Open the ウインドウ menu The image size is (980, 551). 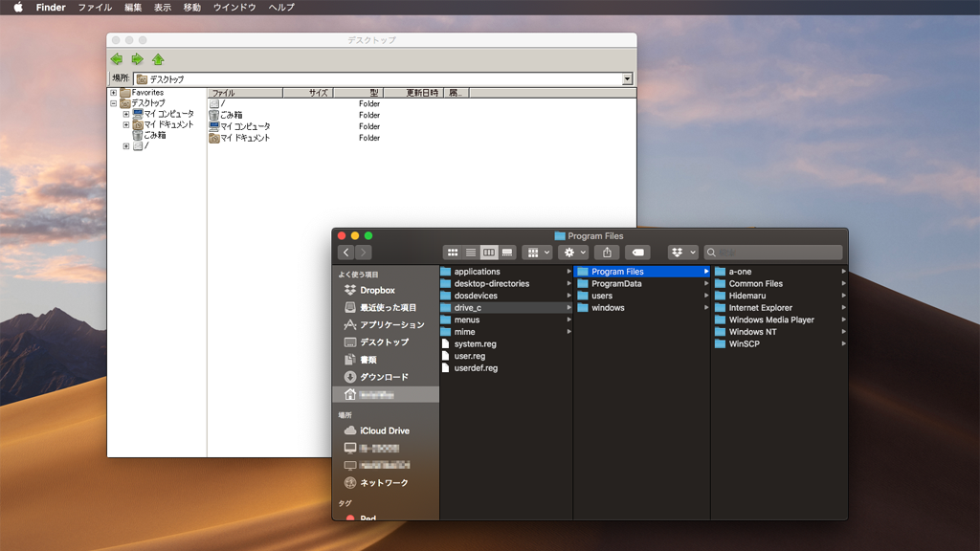[x=234, y=8]
